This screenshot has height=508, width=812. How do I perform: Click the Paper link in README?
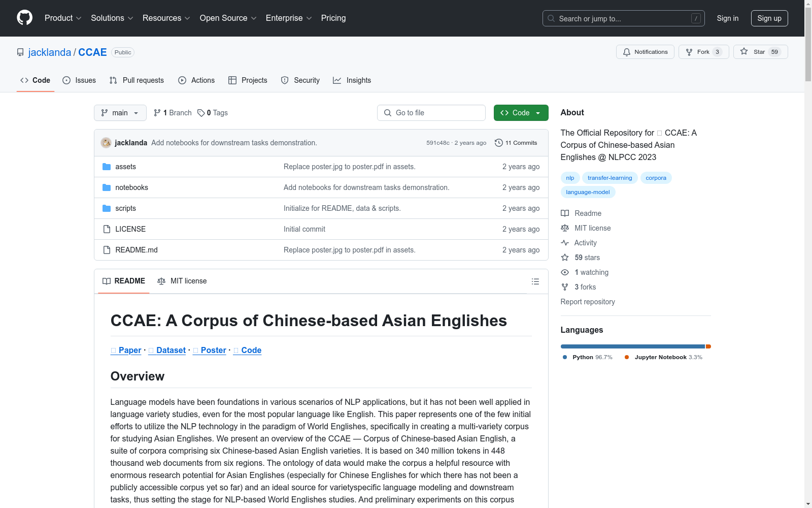click(x=126, y=350)
